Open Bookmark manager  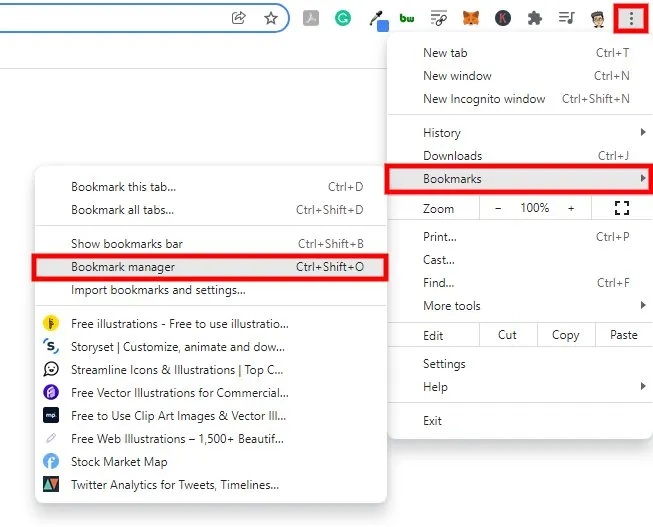click(211, 267)
